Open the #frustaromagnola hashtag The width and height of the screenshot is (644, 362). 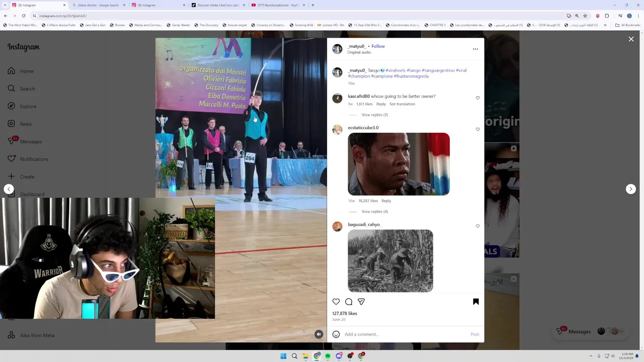(411, 76)
